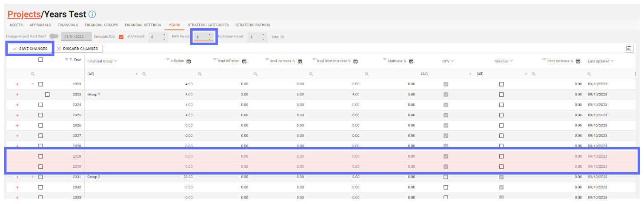Click the project info icon beside Years Test
The image size is (644, 204).
[x=92, y=14]
